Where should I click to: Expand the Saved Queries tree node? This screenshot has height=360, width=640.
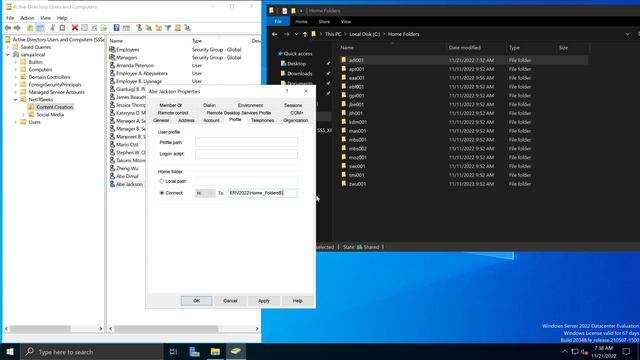click(x=8, y=47)
